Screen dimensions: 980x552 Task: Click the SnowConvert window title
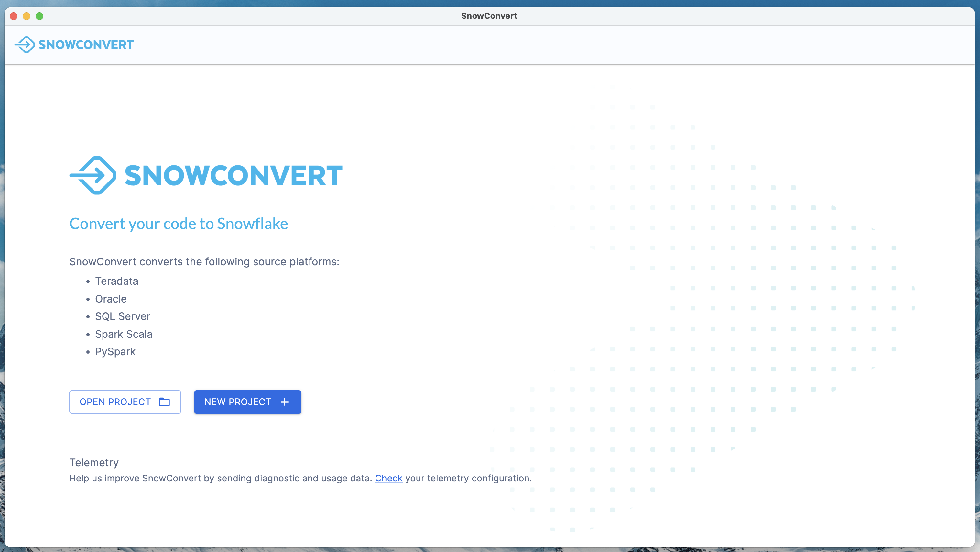[x=489, y=16]
